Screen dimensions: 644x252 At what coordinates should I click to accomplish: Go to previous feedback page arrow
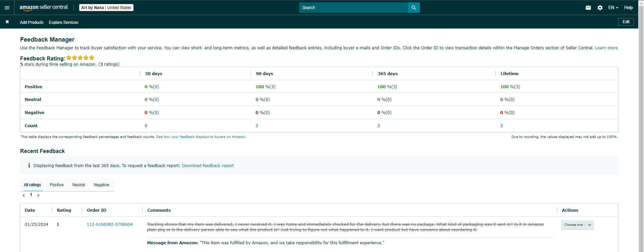[24, 195]
